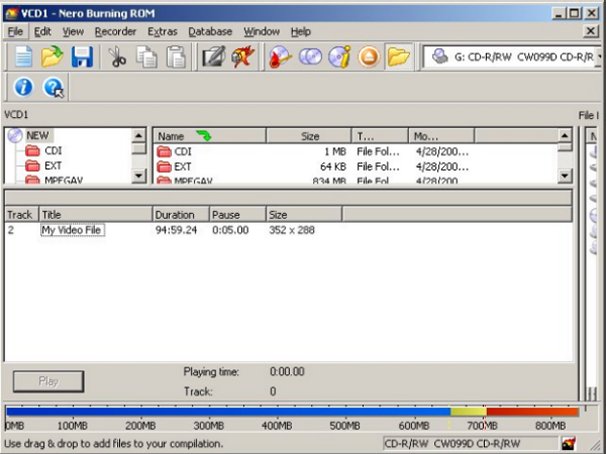
Task: Click the Paste clipboard icon
Action: tap(176, 57)
